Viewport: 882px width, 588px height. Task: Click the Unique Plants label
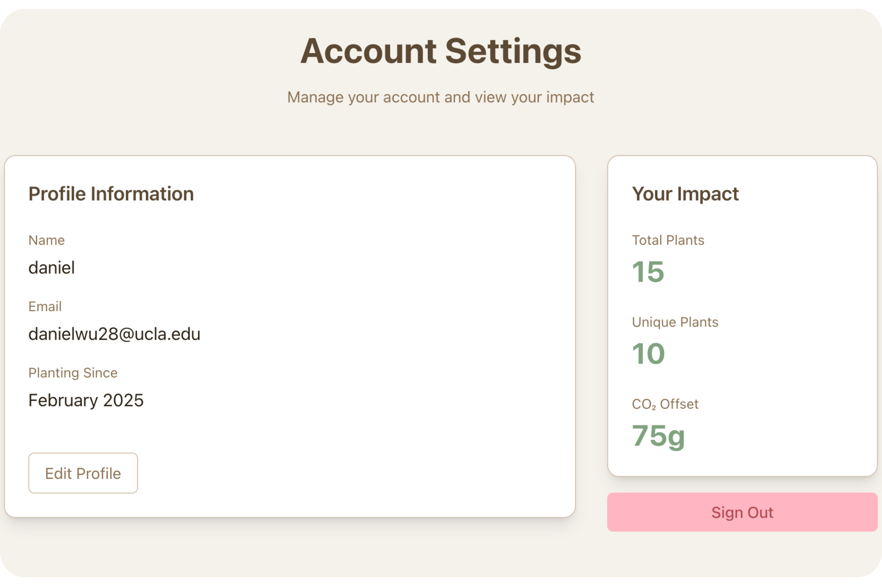[675, 322]
